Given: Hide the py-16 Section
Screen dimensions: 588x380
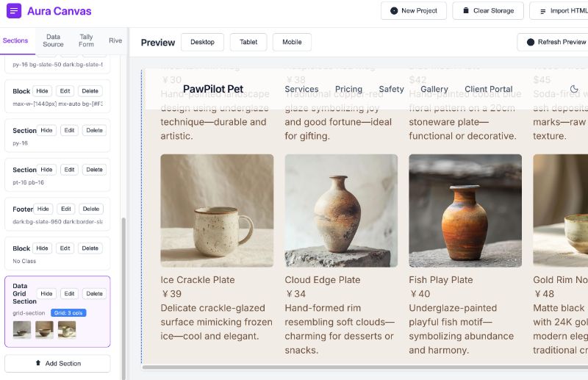Looking at the screenshot, I should pyautogui.click(x=46, y=130).
